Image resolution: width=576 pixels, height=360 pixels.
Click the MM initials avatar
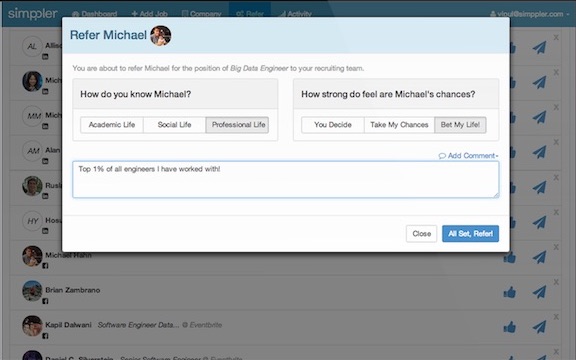[x=32, y=116]
